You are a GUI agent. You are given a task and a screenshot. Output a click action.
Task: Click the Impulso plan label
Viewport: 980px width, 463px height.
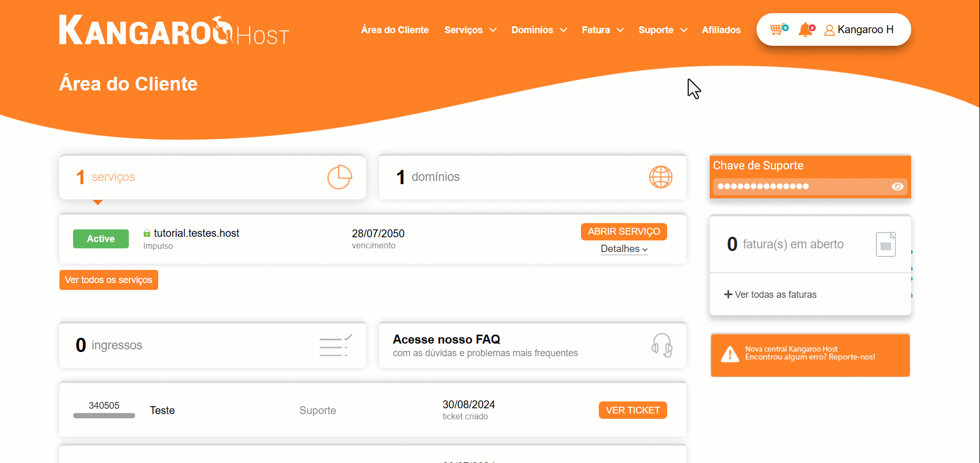point(158,246)
